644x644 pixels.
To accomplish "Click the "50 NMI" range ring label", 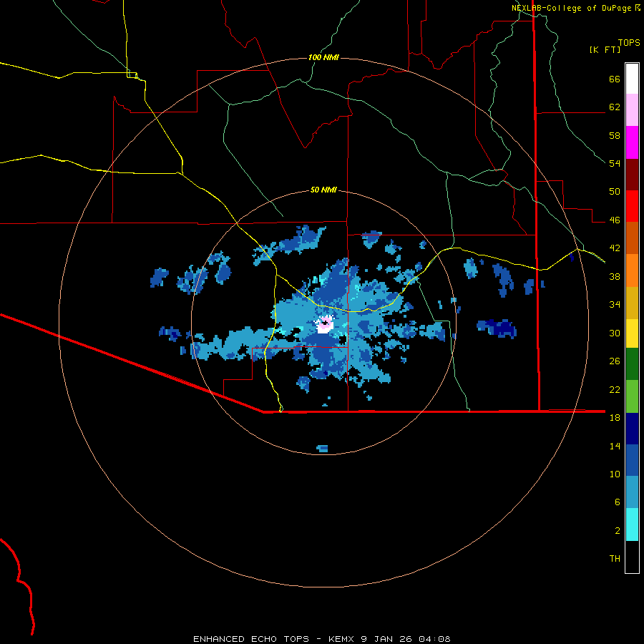I will 323,190.
